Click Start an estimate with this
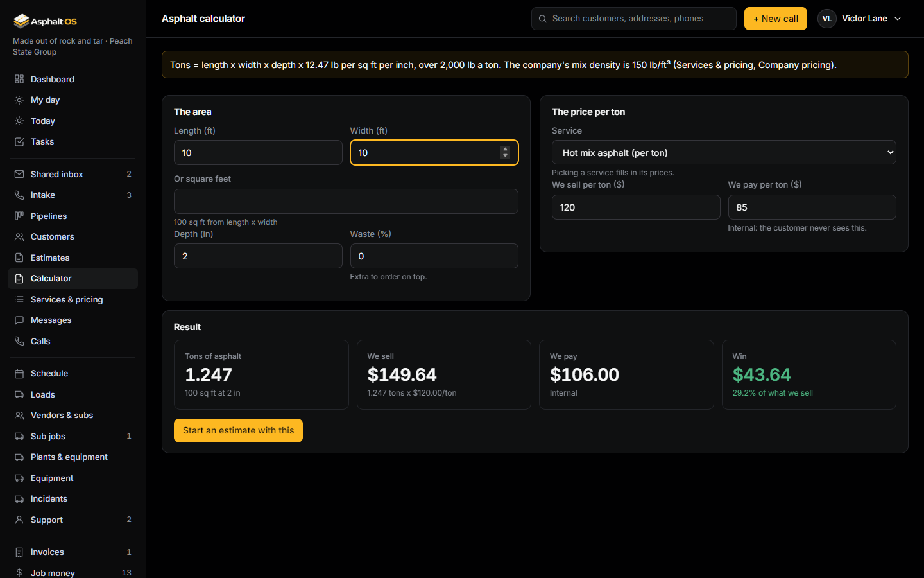This screenshot has height=578, width=924. pos(238,430)
